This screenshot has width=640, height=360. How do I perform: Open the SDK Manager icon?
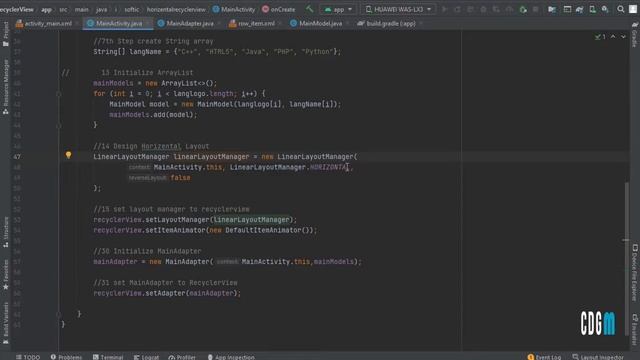tap(605, 9)
